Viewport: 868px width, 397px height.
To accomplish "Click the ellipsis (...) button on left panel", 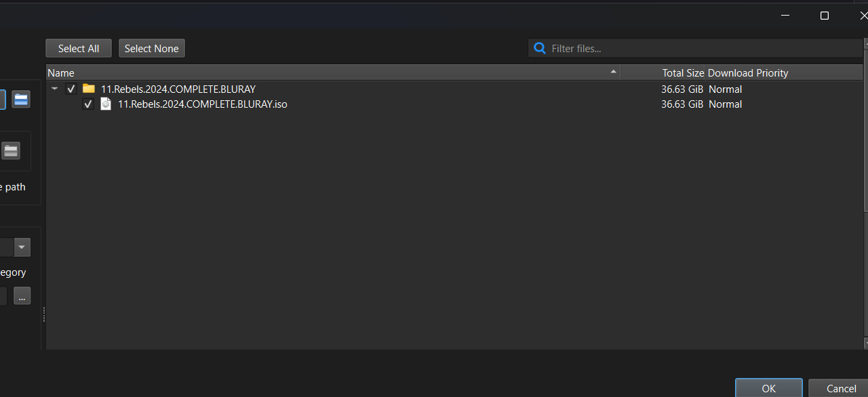I will click(22, 296).
